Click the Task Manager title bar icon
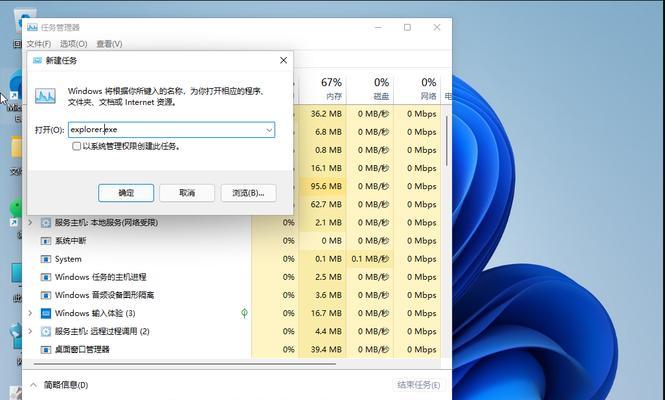This screenshot has width=665, height=400. [32, 28]
